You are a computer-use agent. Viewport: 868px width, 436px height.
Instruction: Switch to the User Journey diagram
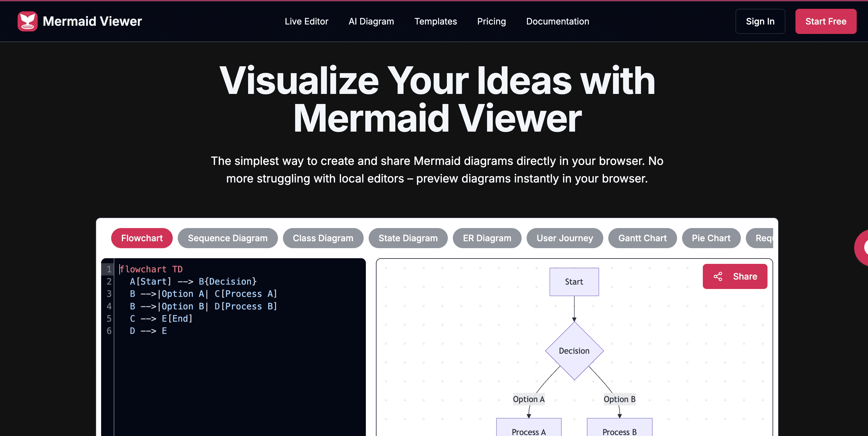pyautogui.click(x=565, y=238)
